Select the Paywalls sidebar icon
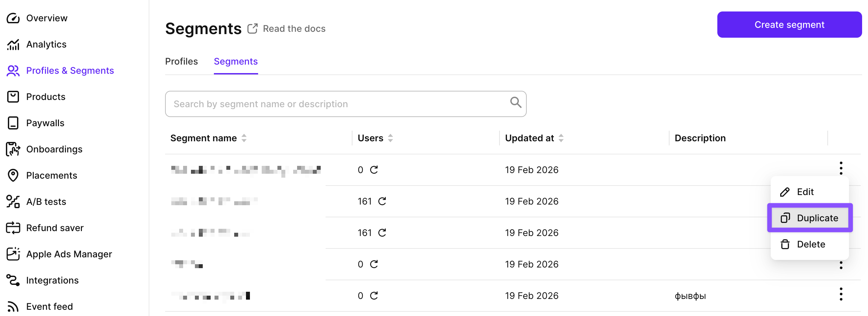 (13, 123)
